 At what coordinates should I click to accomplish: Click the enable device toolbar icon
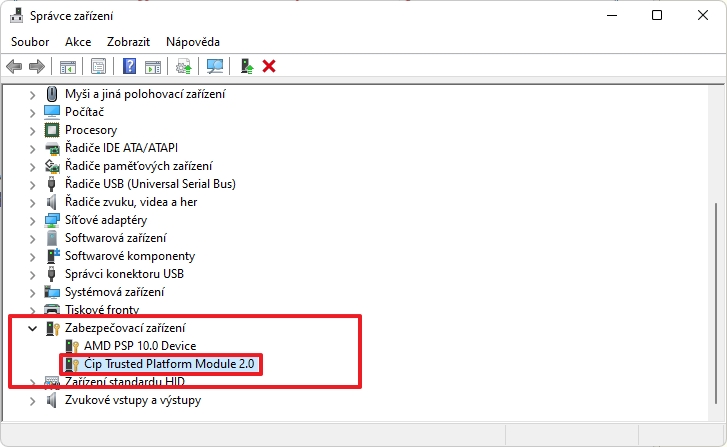pyautogui.click(x=247, y=66)
